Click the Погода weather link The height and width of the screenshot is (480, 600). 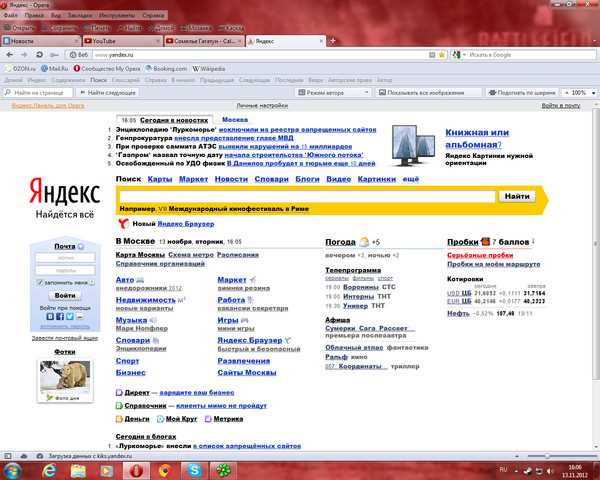(340, 242)
